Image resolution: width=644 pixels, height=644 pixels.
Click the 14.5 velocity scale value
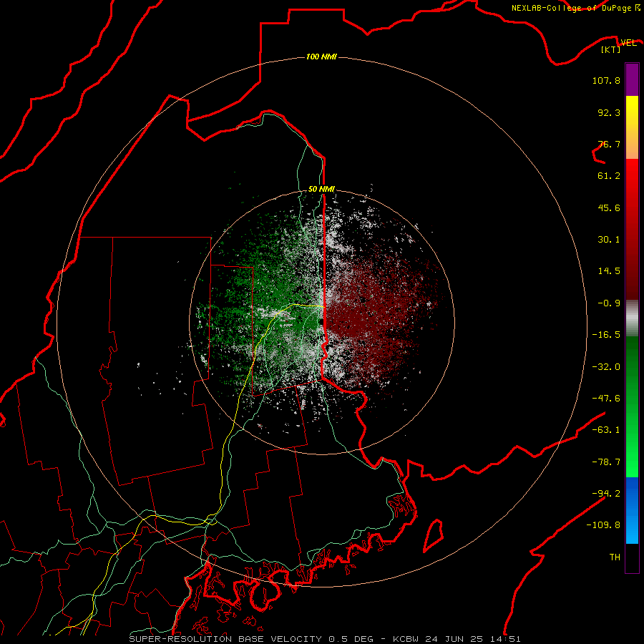click(609, 271)
